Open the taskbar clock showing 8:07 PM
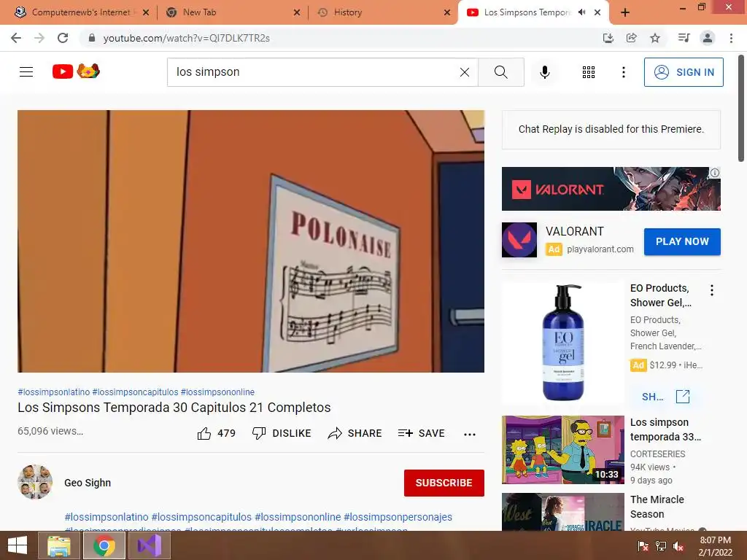This screenshot has width=747, height=560. coord(715,546)
